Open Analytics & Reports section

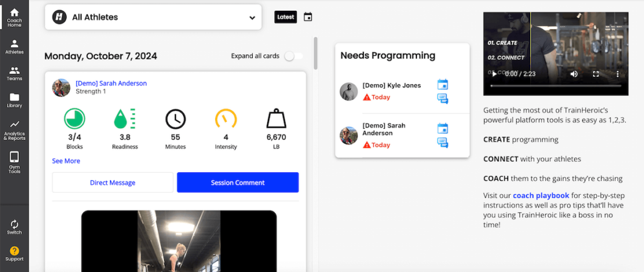coord(14,129)
